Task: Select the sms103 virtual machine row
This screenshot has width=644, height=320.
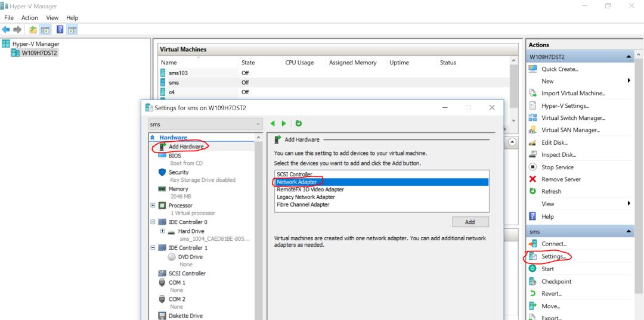Action: [333, 73]
